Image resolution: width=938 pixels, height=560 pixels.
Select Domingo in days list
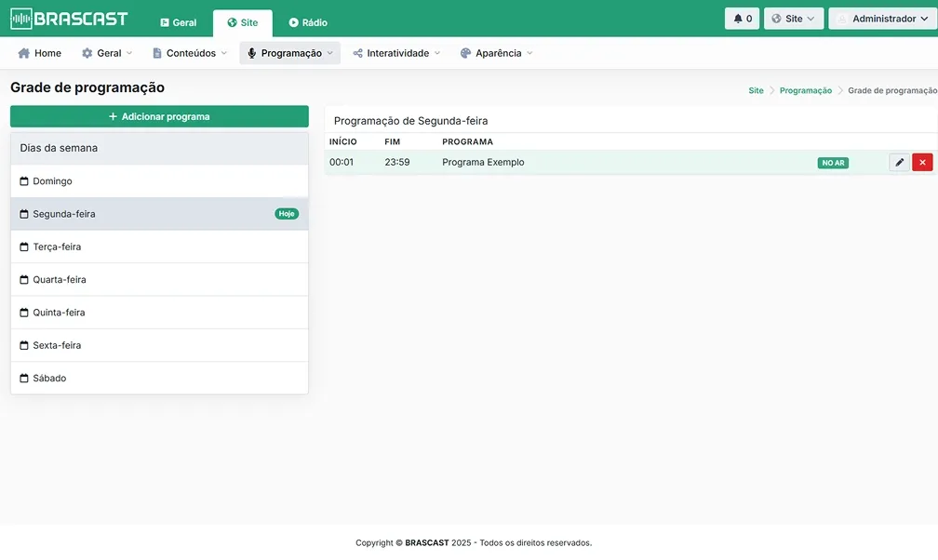pyautogui.click(x=159, y=180)
